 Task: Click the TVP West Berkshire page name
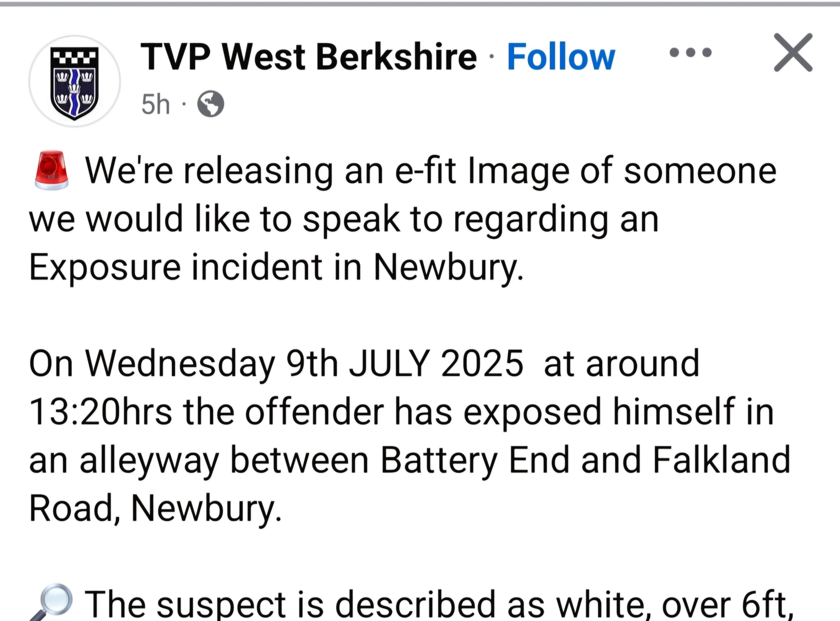[308, 57]
